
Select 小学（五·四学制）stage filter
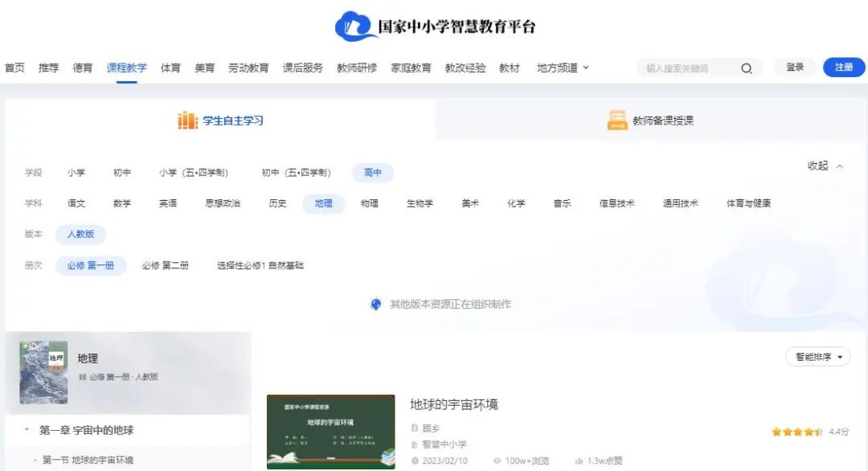click(x=194, y=173)
